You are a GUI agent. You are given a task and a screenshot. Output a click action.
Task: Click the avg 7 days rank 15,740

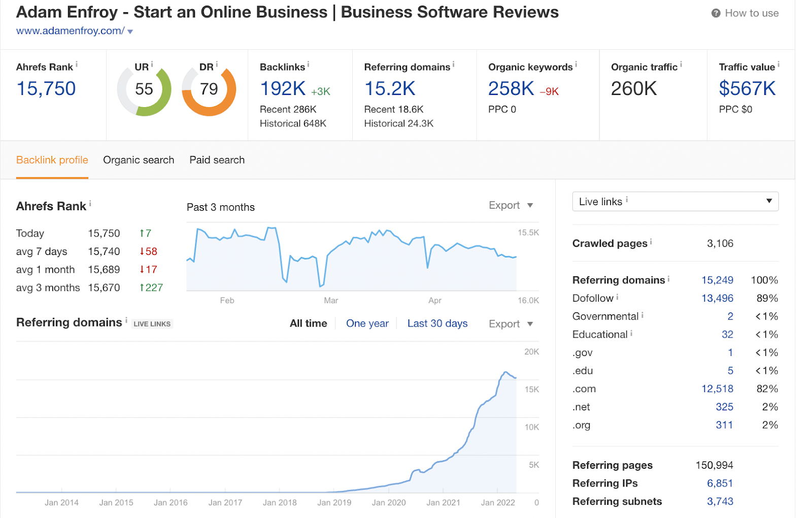tap(104, 251)
